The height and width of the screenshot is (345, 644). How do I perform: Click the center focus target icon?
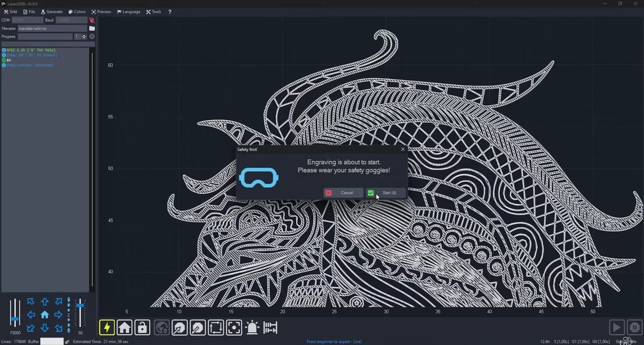click(233, 327)
